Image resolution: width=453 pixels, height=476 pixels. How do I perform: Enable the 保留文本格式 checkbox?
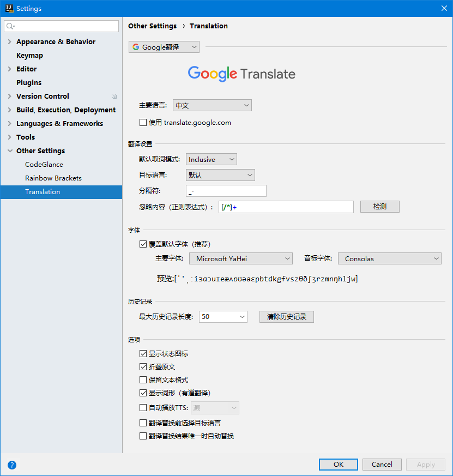pyautogui.click(x=143, y=380)
